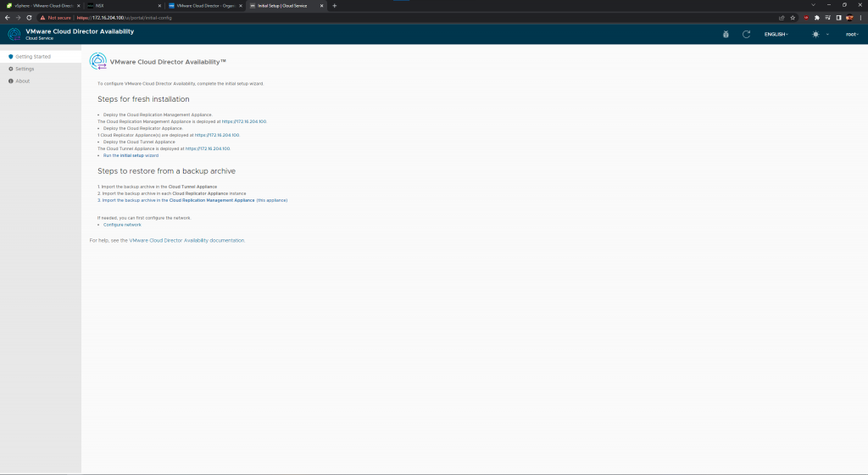Open Cloud Replicator Appliance address link
Image resolution: width=868 pixels, height=475 pixels.
tap(217, 135)
